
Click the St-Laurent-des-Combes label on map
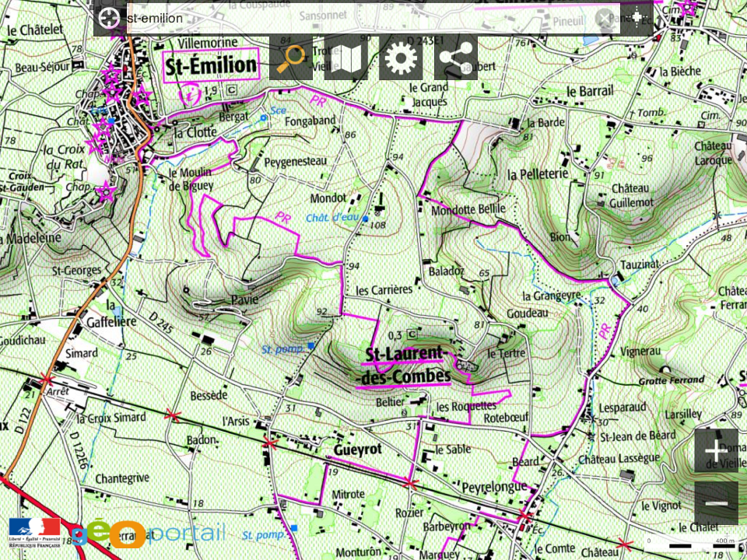[405, 366]
